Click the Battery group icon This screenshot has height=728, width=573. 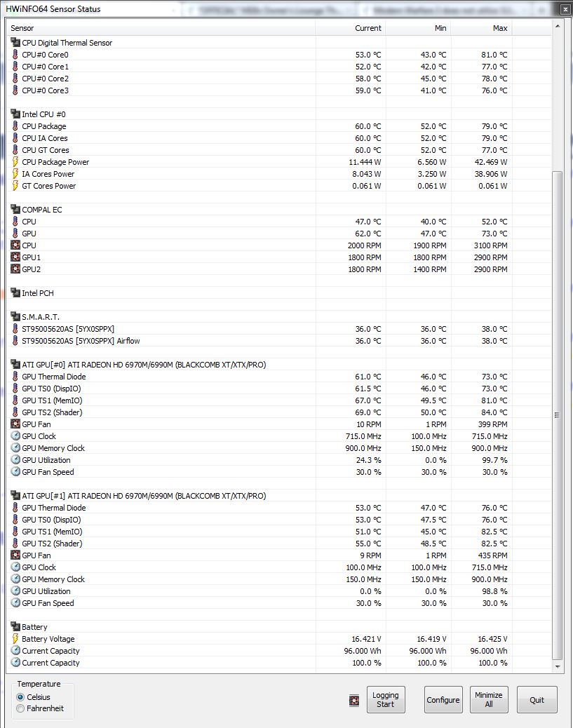(x=15, y=627)
